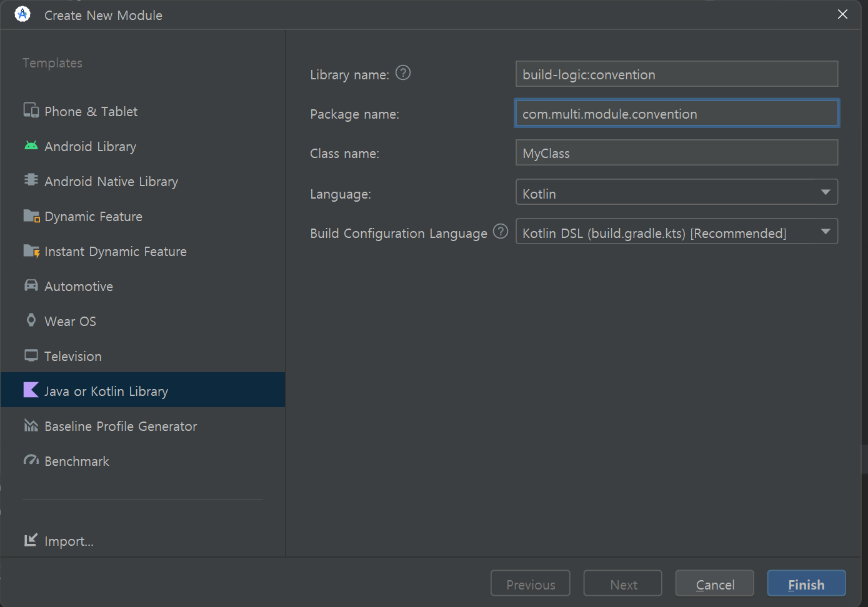
Task: Choose the Automotive template
Action: click(143, 286)
